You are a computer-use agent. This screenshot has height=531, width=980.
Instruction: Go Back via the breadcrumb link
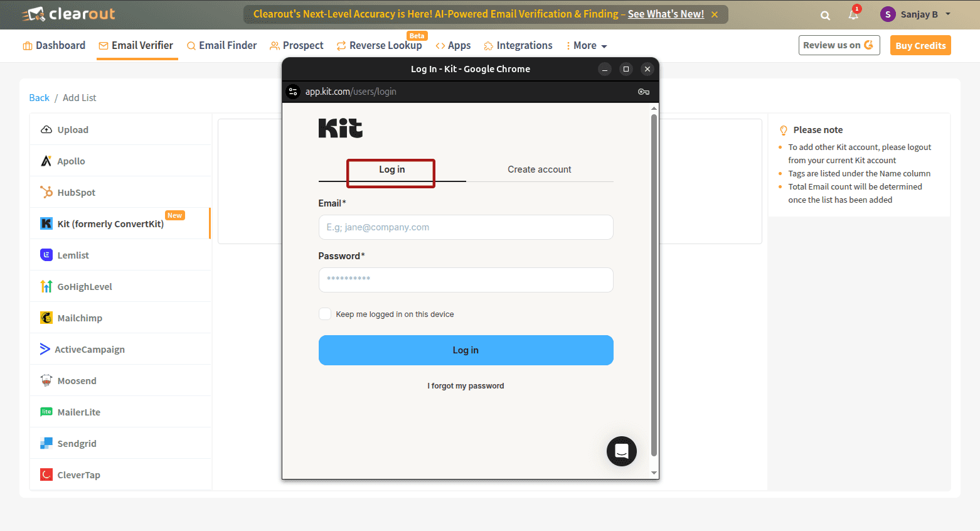point(39,98)
